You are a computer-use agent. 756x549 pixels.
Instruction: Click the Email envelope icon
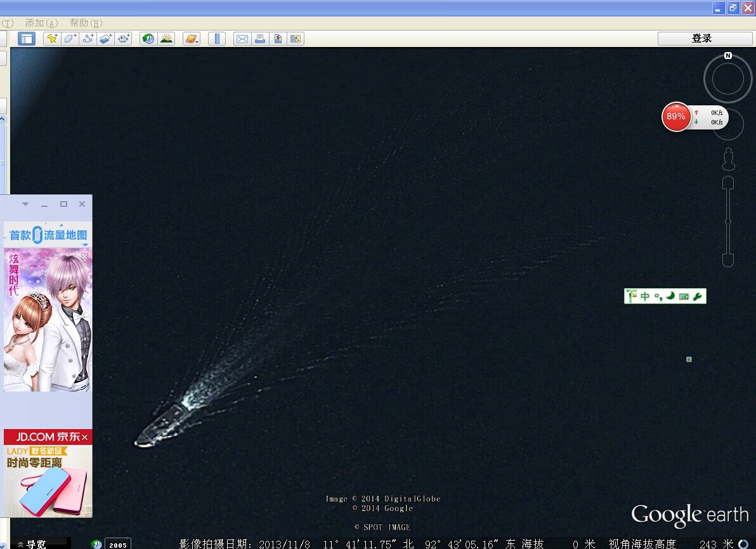point(242,39)
